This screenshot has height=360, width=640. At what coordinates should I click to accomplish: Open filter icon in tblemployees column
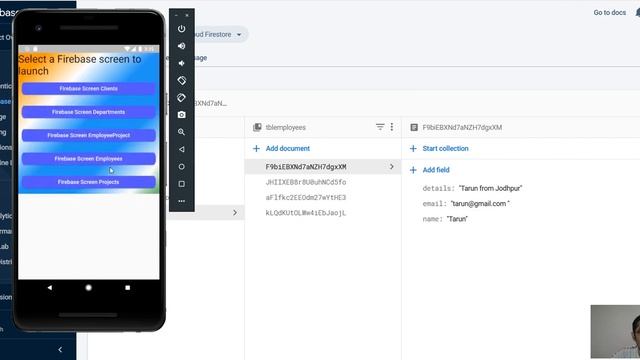click(x=380, y=127)
